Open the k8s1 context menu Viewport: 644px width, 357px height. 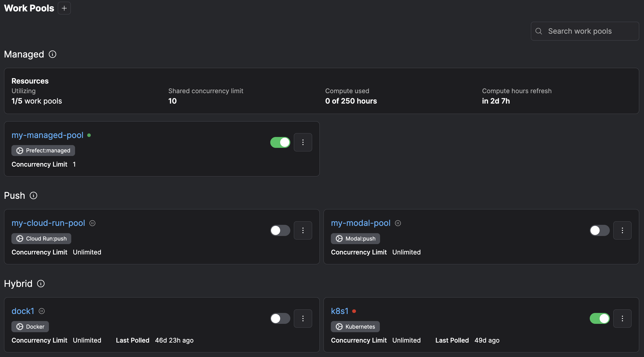click(x=622, y=319)
